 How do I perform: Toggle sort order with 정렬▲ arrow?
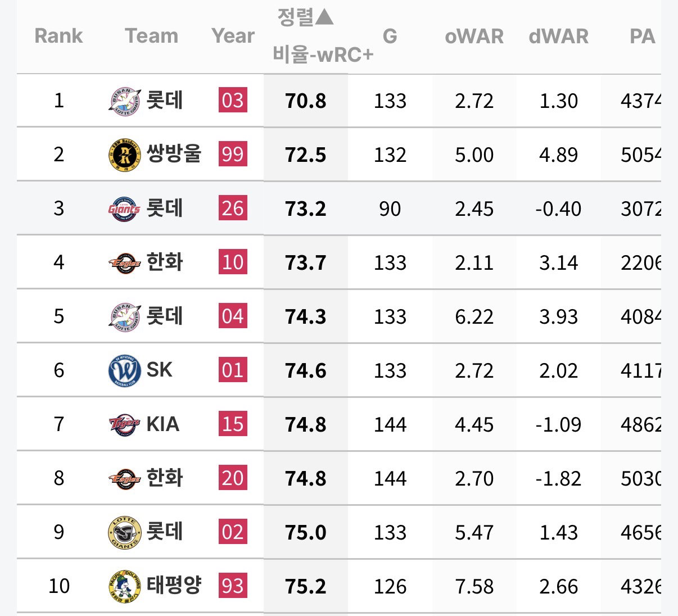tap(306, 17)
